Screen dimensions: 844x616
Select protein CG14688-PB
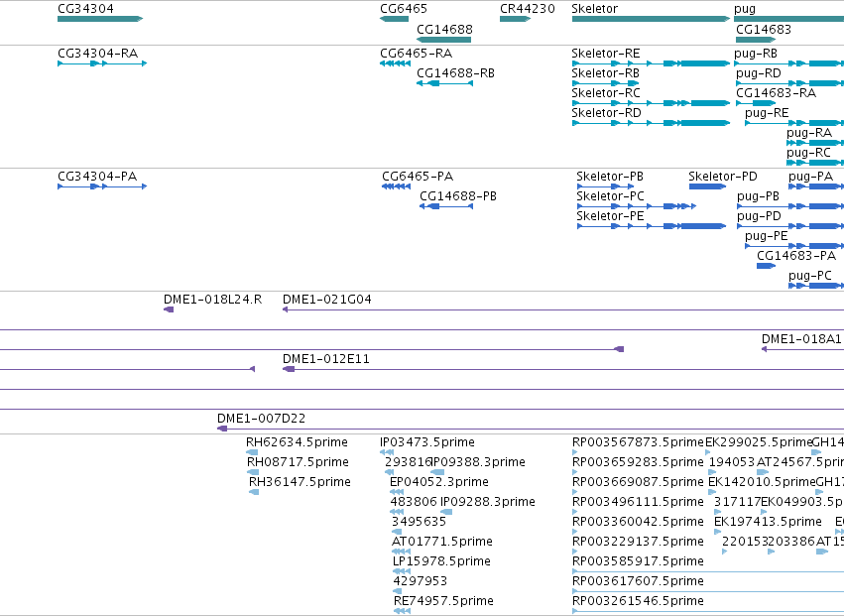click(x=446, y=206)
